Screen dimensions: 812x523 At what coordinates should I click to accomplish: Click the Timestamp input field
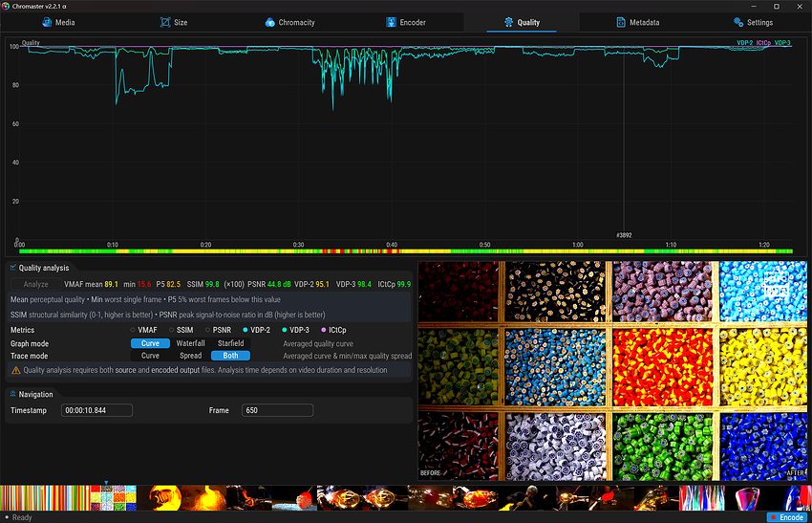[x=96, y=410]
